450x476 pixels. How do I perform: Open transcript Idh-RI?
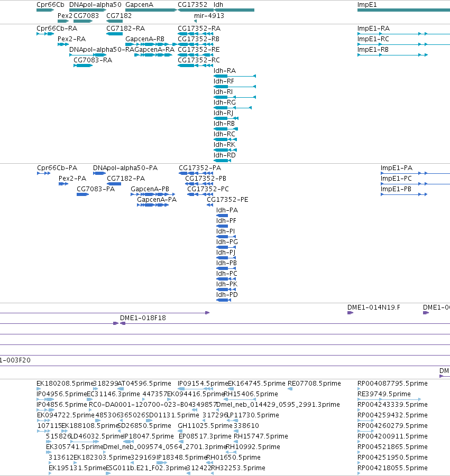tap(223, 92)
